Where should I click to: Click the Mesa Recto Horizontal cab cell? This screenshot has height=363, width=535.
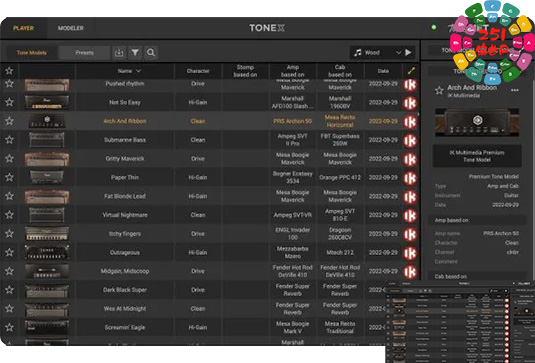340,121
